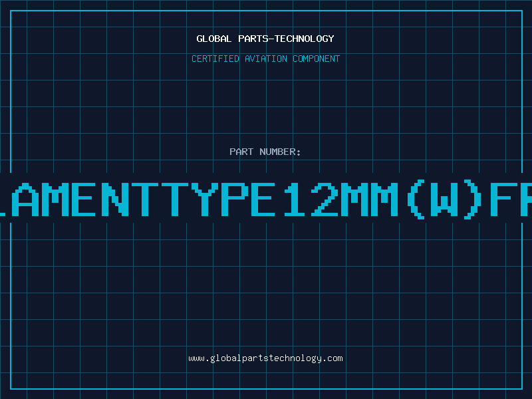Click the PART NUMBER: label
532x399 pixels.
pyautogui.click(x=265, y=152)
